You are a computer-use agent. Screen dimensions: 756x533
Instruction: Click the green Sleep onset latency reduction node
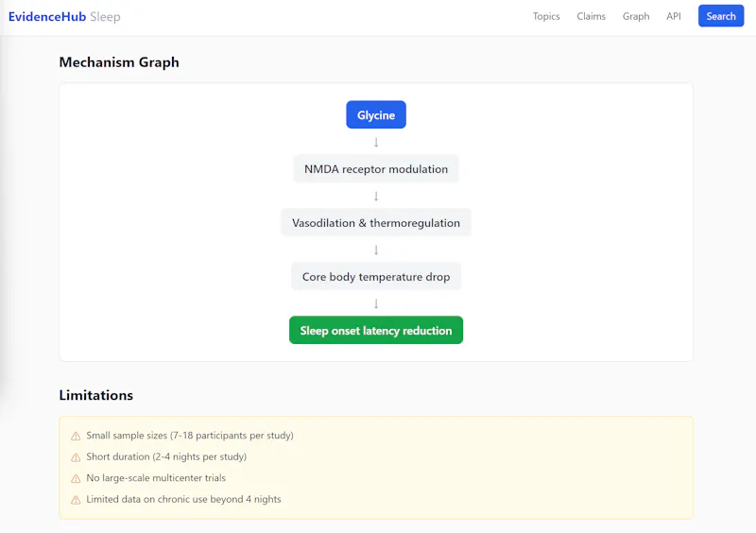click(x=376, y=331)
